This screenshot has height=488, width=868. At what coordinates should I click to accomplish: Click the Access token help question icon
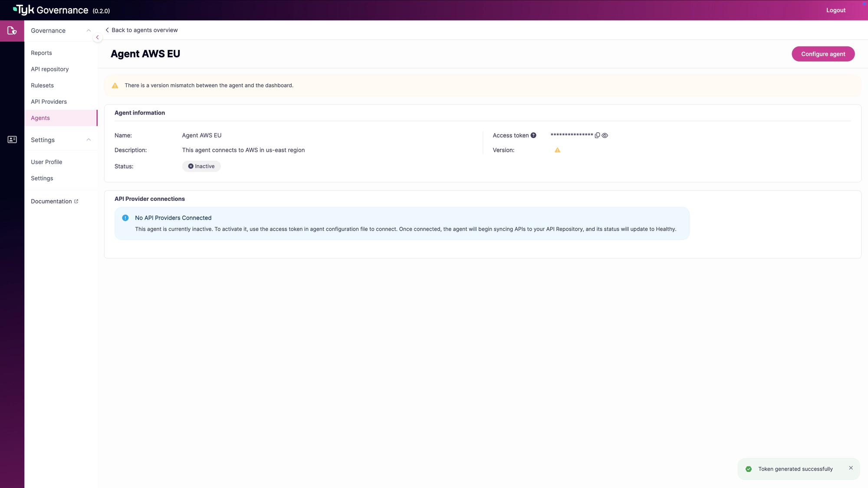click(533, 135)
